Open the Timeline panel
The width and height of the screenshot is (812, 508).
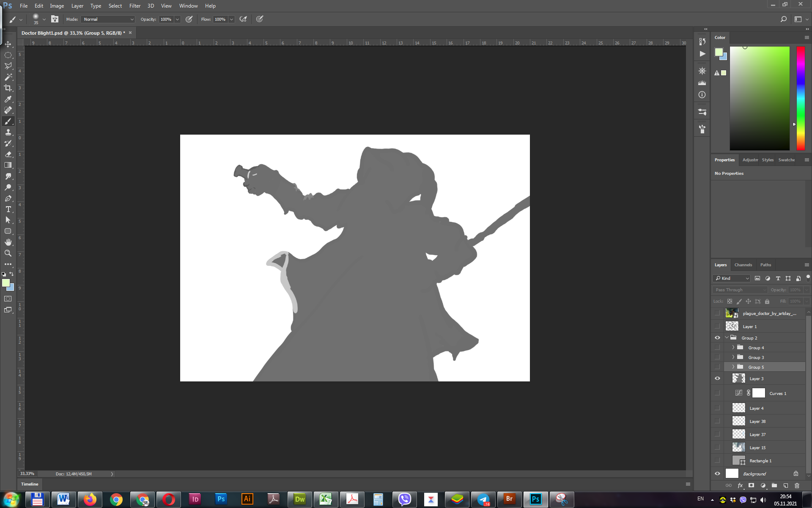pos(30,484)
